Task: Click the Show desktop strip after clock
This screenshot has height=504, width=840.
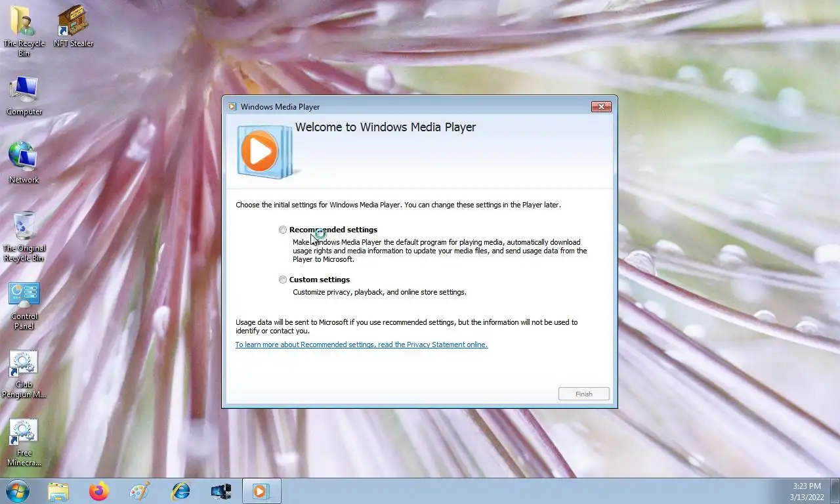Action: [x=835, y=491]
